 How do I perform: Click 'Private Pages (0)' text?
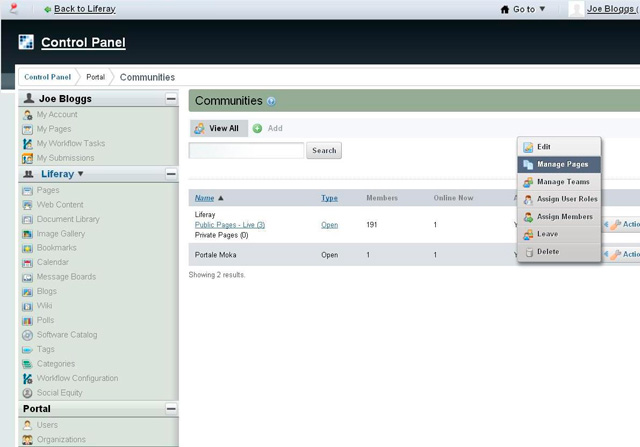coord(221,235)
